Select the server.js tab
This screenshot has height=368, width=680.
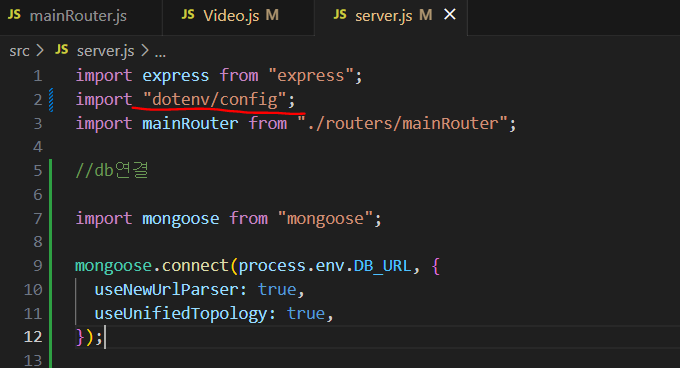click(383, 16)
